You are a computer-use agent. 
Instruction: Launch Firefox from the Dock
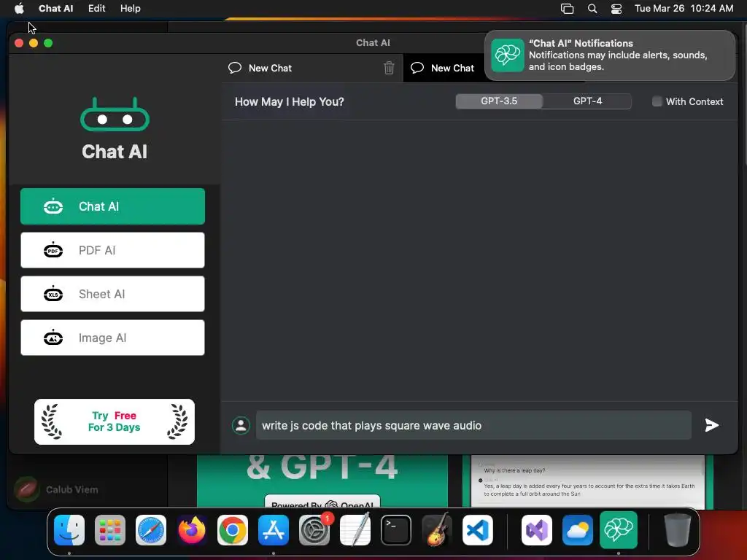click(x=192, y=530)
